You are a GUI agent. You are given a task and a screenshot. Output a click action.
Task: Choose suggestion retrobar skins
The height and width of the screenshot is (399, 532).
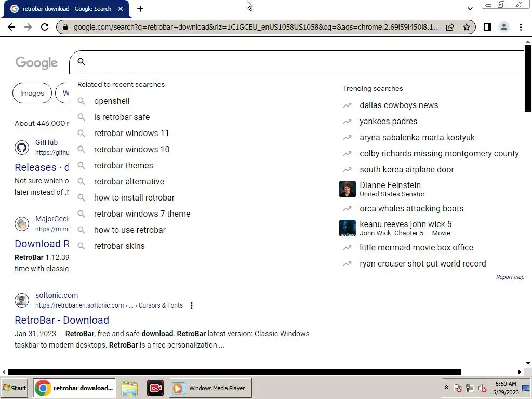pyautogui.click(x=119, y=246)
